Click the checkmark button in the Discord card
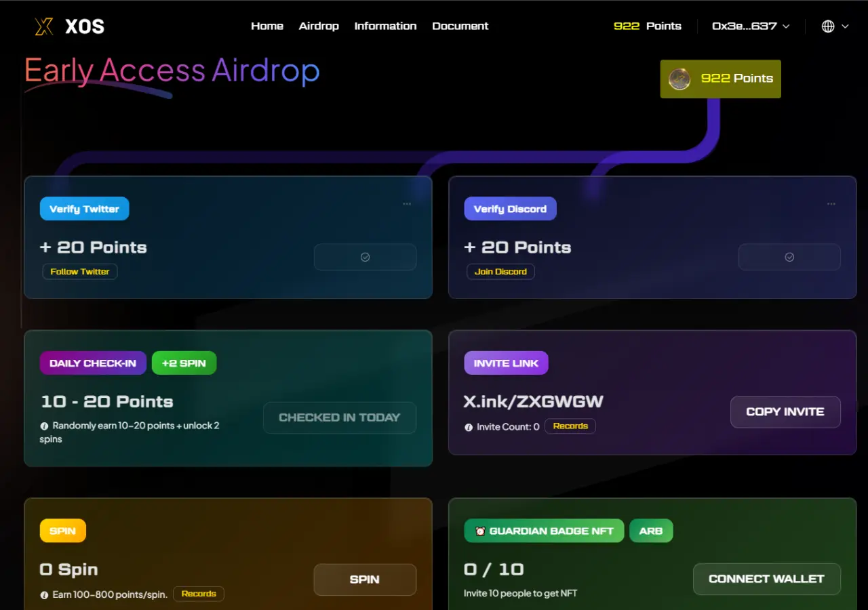 789,257
